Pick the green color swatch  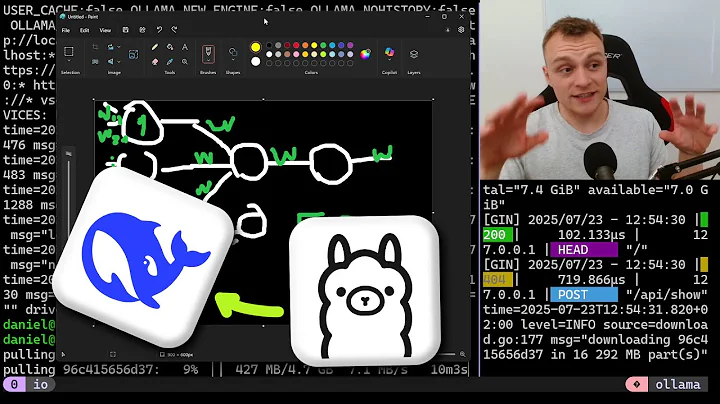pos(323,45)
